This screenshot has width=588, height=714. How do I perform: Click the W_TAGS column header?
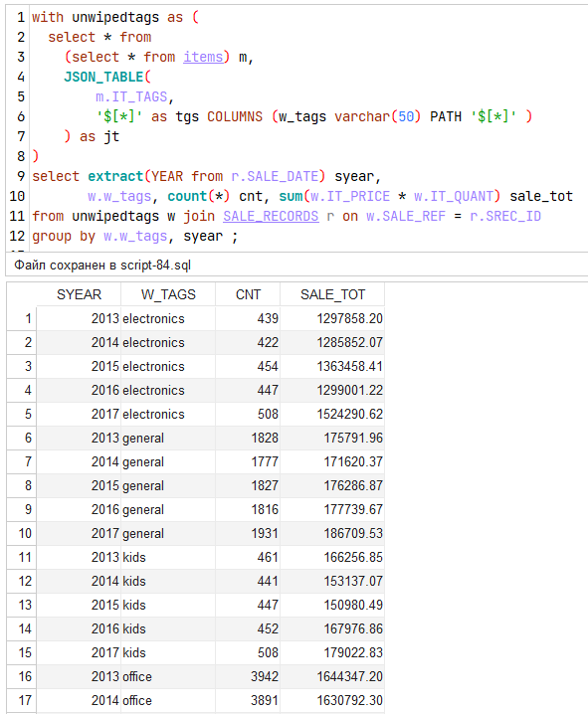[168, 294]
